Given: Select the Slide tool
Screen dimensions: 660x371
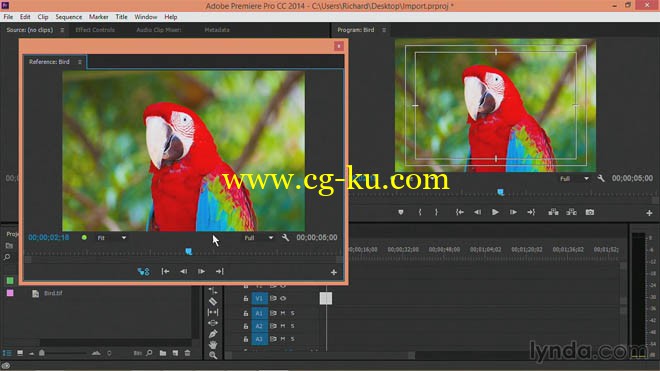Looking at the screenshot, I should (x=213, y=323).
